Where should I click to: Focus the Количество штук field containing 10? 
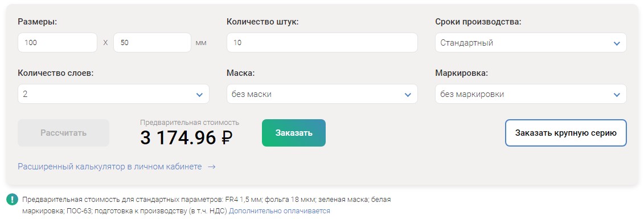pyautogui.click(x=322, y=42)
